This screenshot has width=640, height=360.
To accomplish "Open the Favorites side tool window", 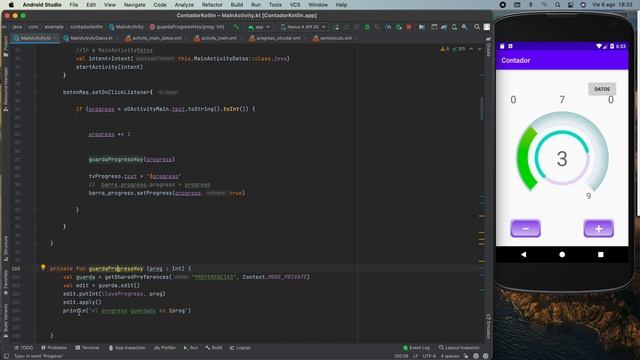I will [5, 282].
